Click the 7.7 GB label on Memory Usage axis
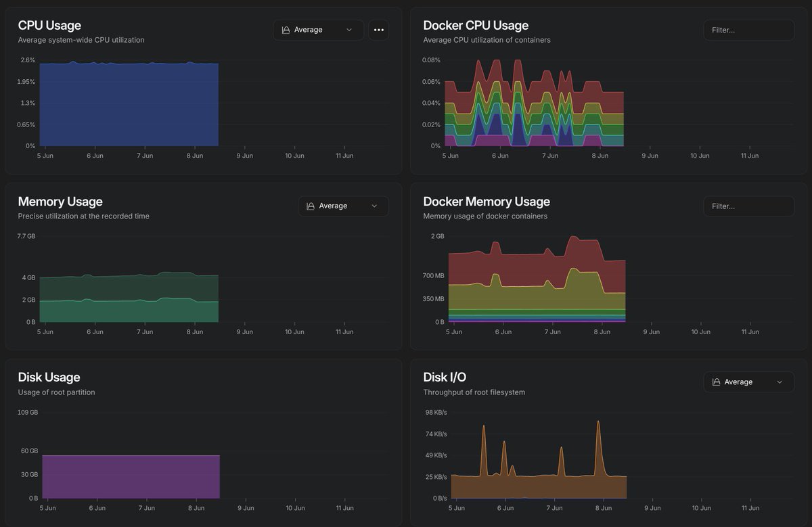The height and width of the screenshot is (527, 812). (26, 237)
